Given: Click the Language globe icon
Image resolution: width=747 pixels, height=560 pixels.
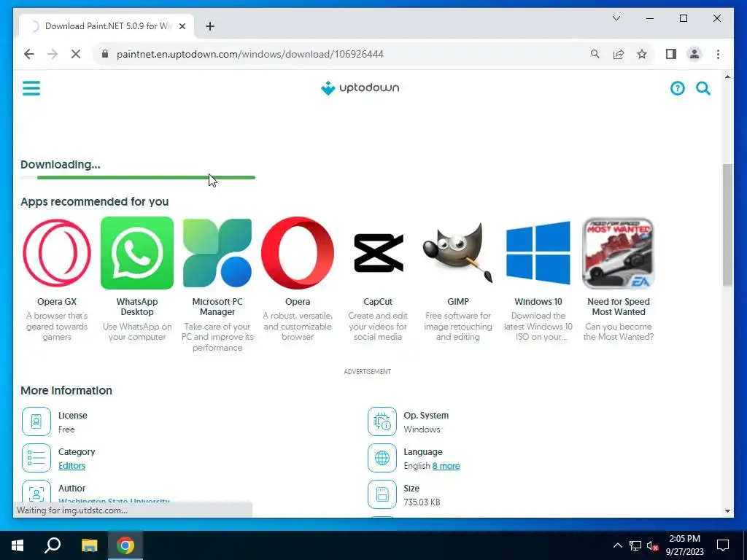Looking at the screenshot, I should point(382,458).
